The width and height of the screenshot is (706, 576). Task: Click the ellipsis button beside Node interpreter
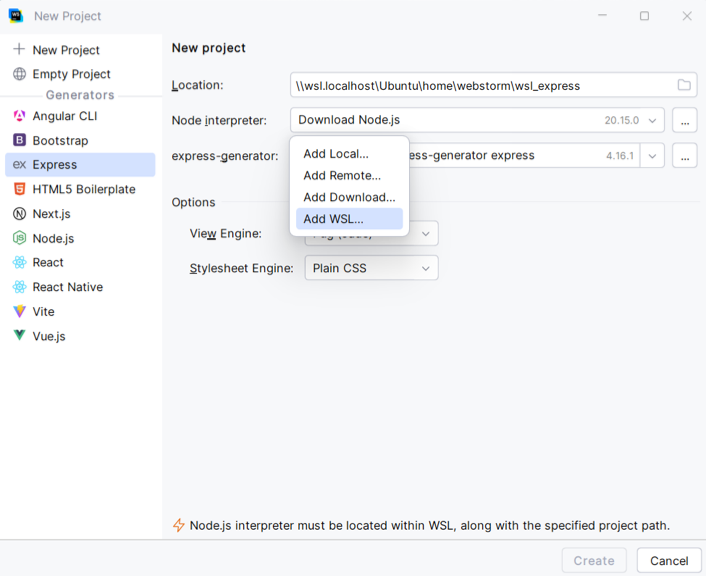[x=684, y=120]
